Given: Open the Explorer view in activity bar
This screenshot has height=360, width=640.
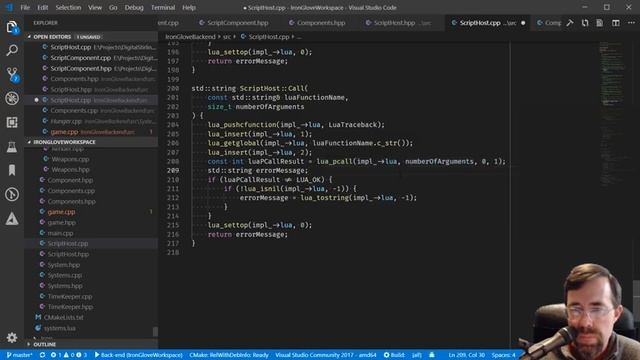Looking at the screenshot, I should coord(12,27).
